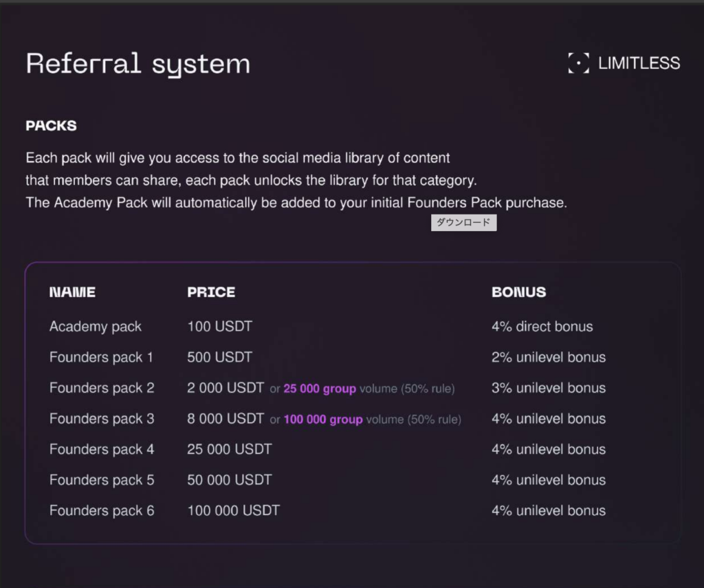Screen dimensions: 704x588
Task: Click the purple 25 000 group text
Action: [320, 389]
